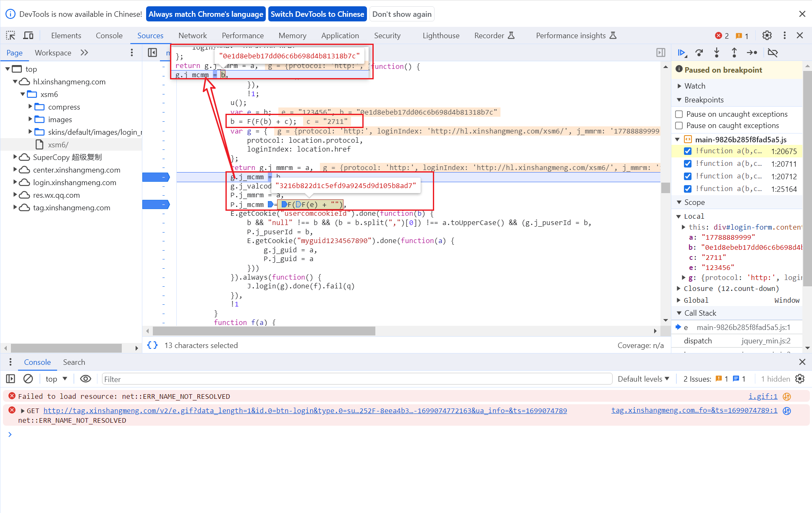Open the Default levels dropdown

point(643,379)
